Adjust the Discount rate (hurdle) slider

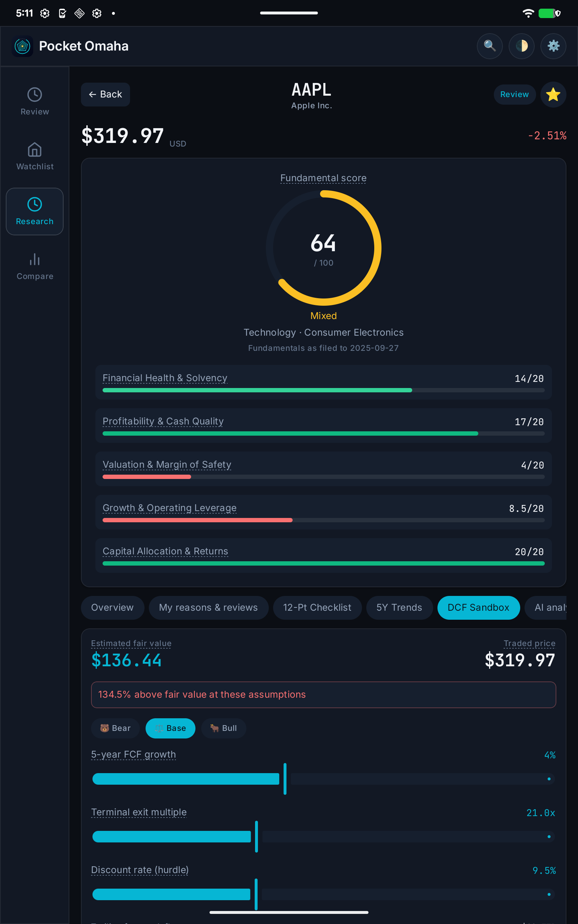[323, 894]
